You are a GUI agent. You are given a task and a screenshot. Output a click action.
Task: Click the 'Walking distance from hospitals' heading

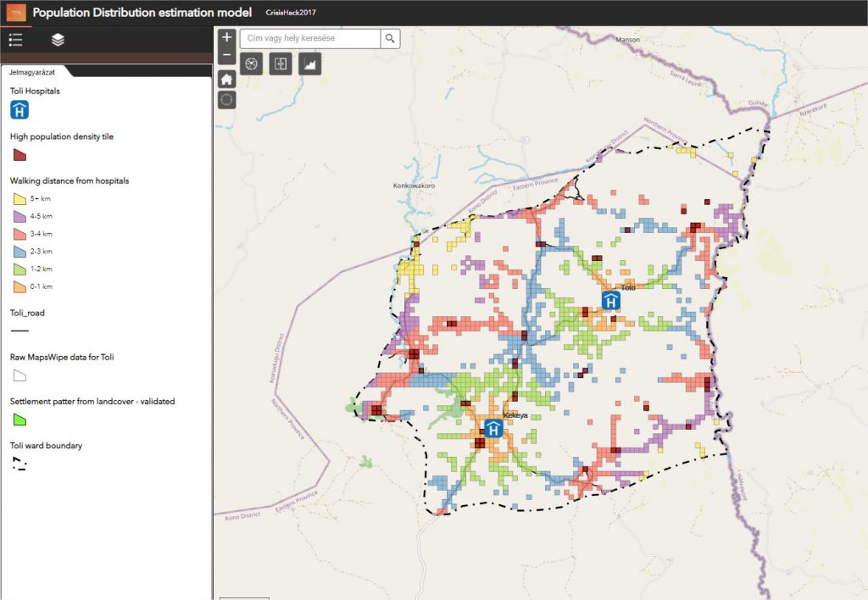[70, 181]
